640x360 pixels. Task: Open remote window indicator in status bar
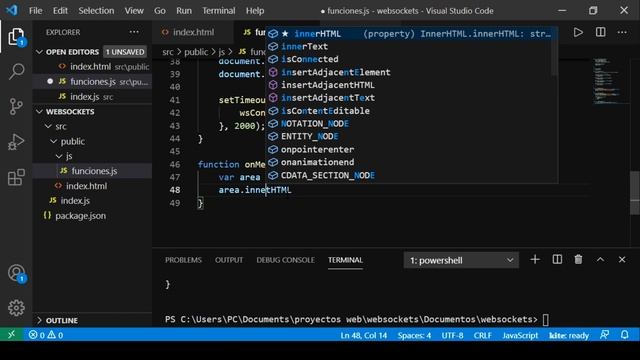(11, 335)
